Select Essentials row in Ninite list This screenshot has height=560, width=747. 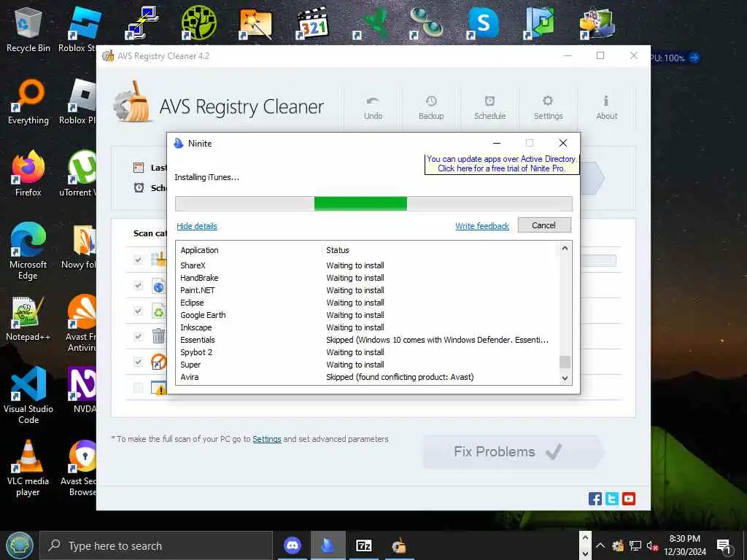pyautogui.click(x=367, y=340)
